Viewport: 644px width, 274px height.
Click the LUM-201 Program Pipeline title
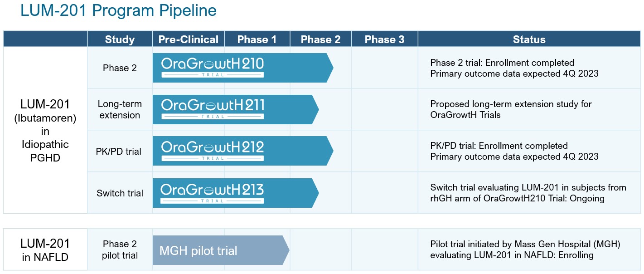pyautogui.click(x=119, y=11)
